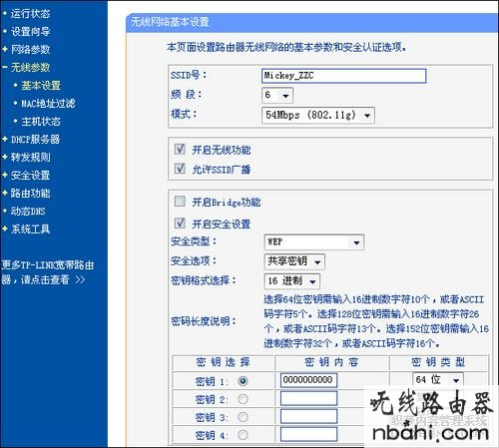Expand DHCP服务器 menu
Viewport: 499px width, 448px height.
tap(35, 140)
